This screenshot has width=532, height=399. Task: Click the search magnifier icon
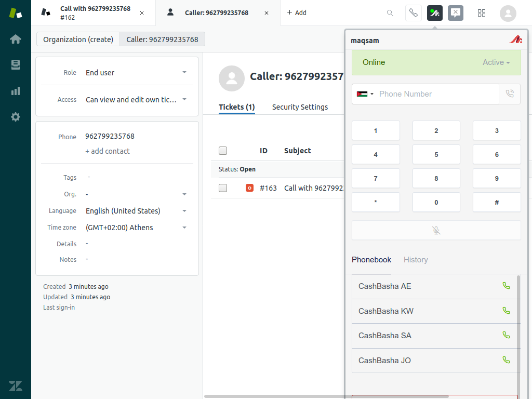390,13
